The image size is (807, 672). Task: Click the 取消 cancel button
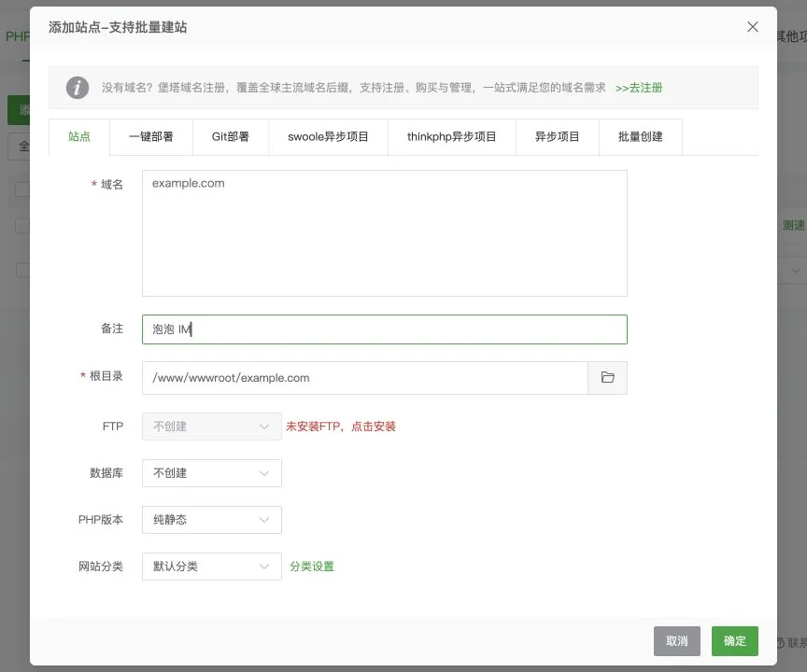[677, 641]
